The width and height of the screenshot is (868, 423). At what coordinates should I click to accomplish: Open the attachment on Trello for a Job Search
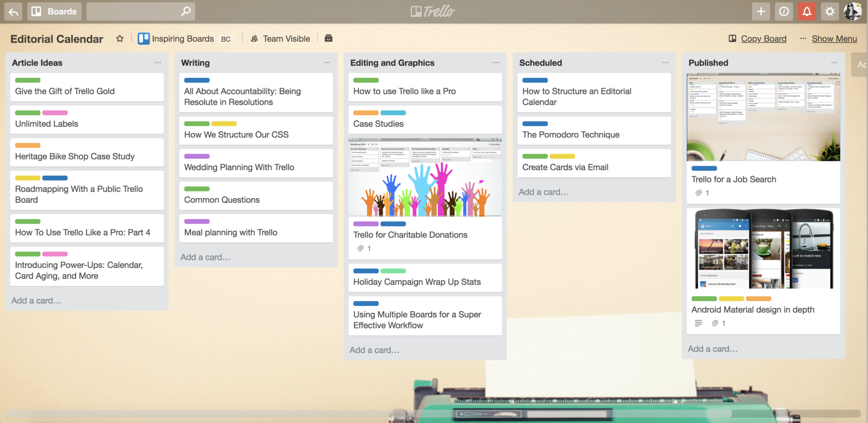699,193
